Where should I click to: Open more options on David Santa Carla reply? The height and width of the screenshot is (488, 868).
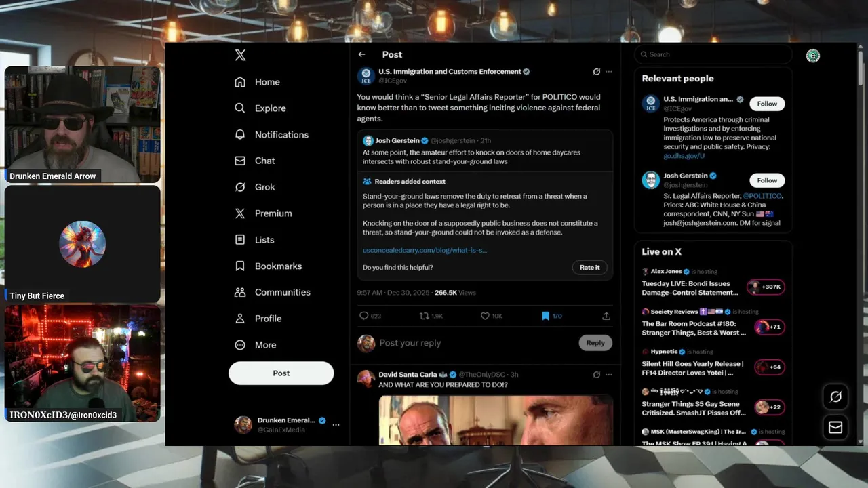tap(609, 375)
